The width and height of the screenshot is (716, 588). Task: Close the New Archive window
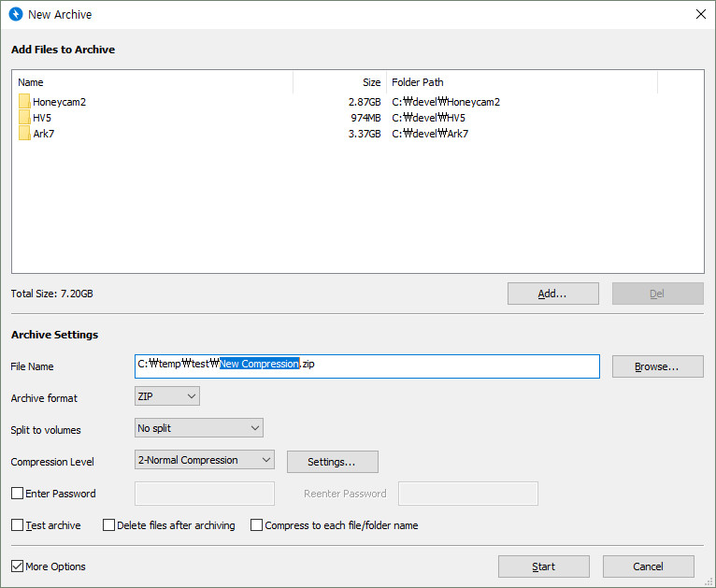pos(701,14)
